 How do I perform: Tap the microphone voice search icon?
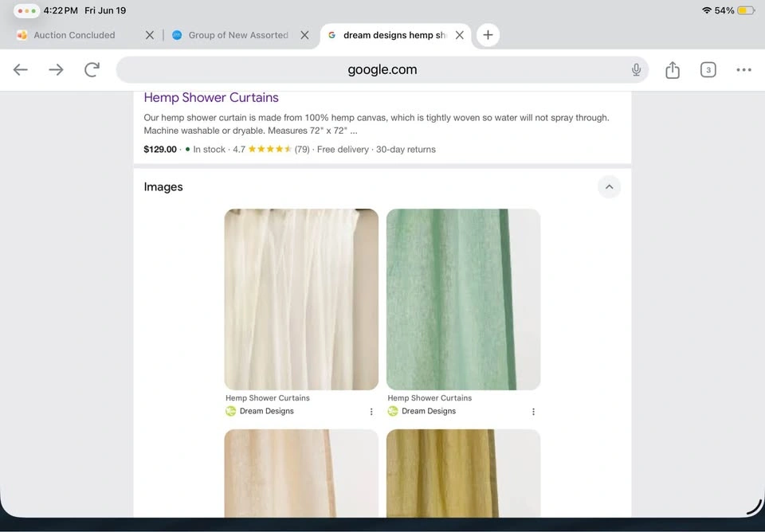point(636,70)
